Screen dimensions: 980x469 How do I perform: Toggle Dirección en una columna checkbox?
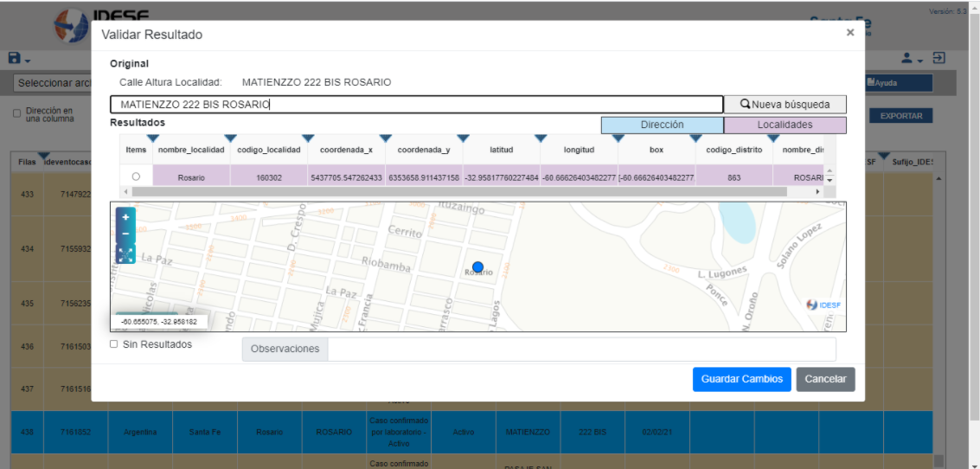coord(17,114)
